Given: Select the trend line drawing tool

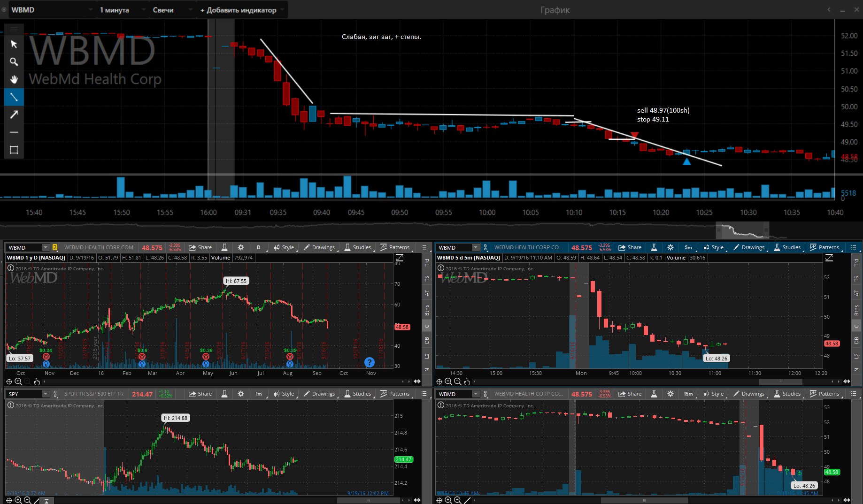Looking at the screenshot, I should pyautogui.click(x=14, y=97).
